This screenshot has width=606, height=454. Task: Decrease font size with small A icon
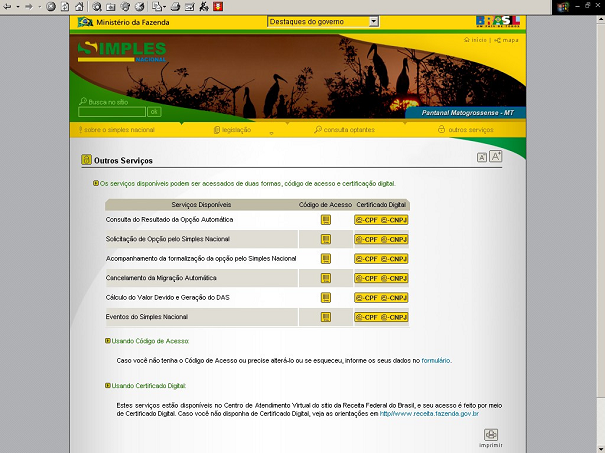coord(481,157)
